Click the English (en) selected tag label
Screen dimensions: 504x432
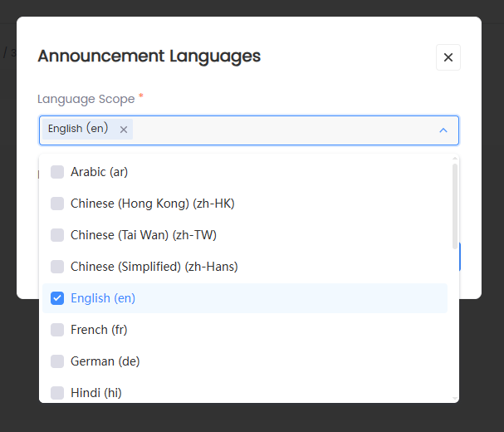pos(78,129)
